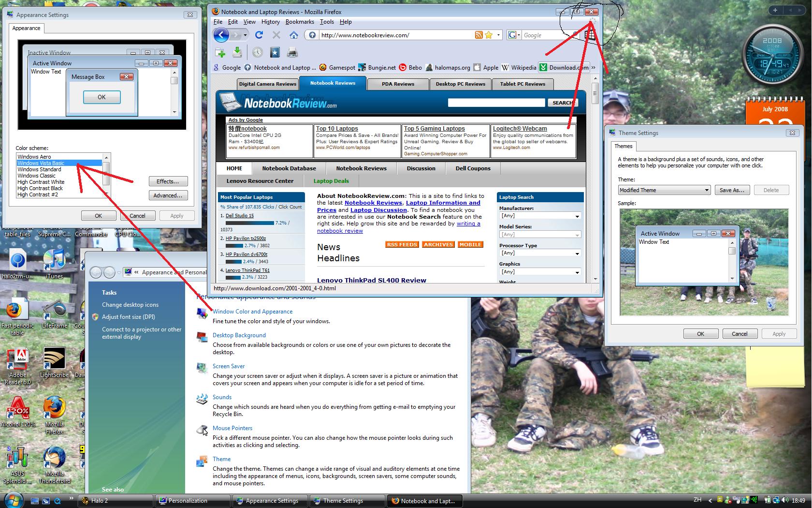The width and height of the screenshot is (812, 508).
Task: Launch Alcohol 120% from the desktop
Action: pos(17,412)
